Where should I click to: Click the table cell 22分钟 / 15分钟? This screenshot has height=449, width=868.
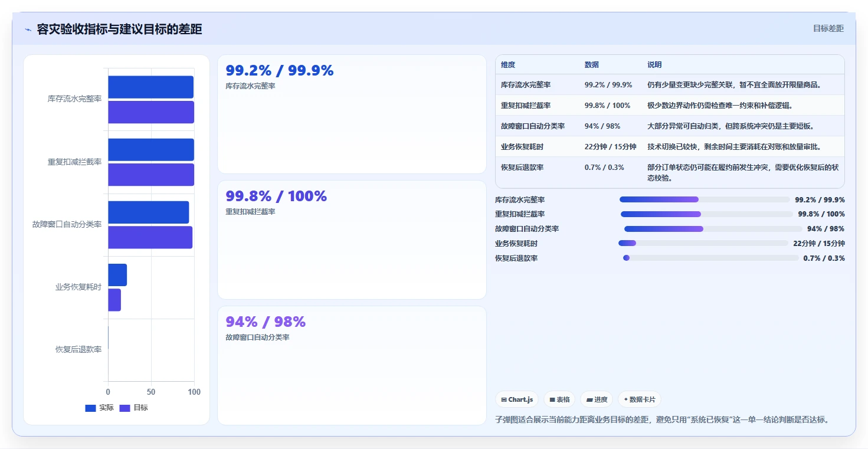(611, 147)
